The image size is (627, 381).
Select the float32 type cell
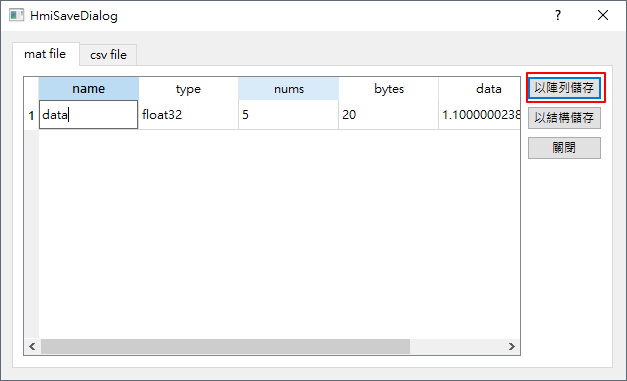(188, 115)
